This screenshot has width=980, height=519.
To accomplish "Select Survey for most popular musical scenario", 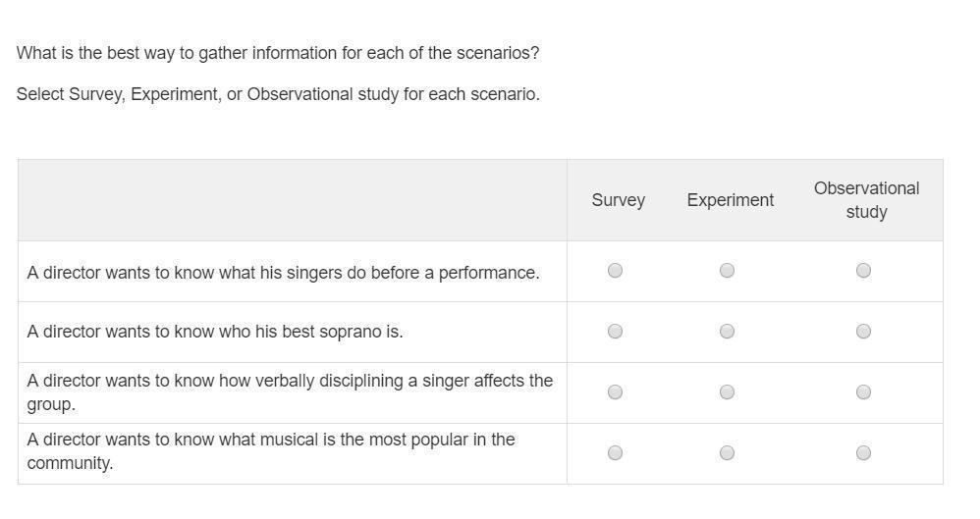I will [x=615, y=453].
